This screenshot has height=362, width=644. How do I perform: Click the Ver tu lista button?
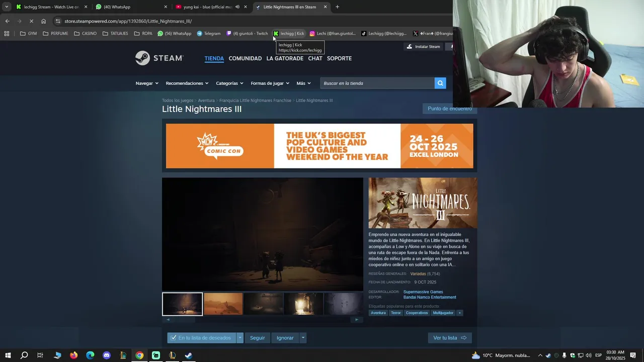(450, 338)
